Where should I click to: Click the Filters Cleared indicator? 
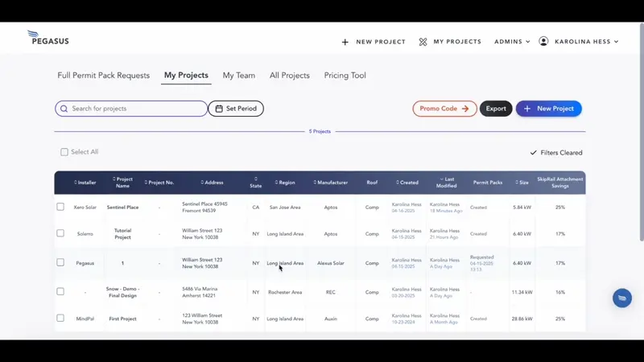point(556,153)
